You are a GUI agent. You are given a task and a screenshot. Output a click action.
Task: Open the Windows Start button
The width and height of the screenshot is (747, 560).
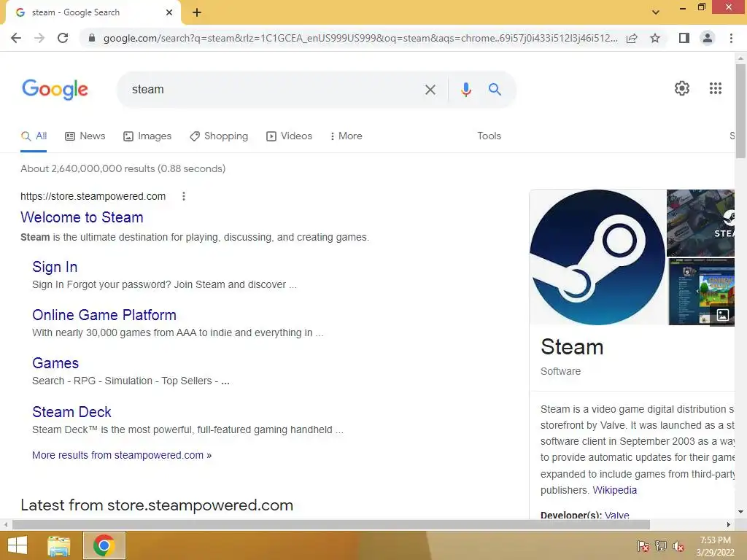pos(18,545)
